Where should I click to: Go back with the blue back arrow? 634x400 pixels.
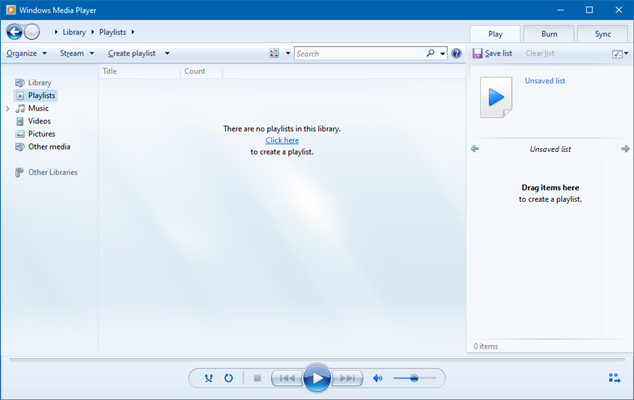(14, 32)
